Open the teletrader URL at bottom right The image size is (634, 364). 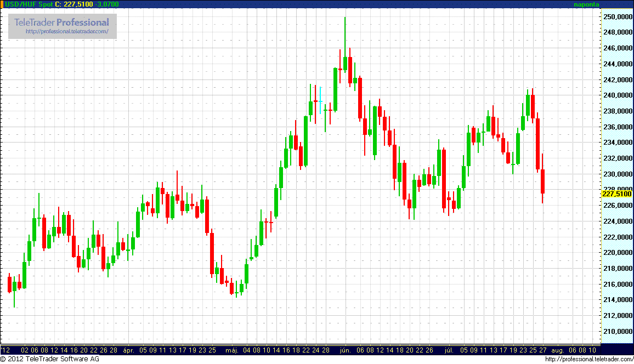click(589, 359)
